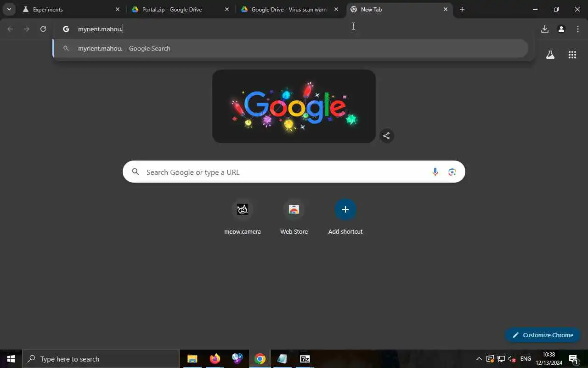The width and height of the screenshot is (588, 368).
Task: Close the New Tab tab
Action: pyautogui.click(x=446, y=9)
